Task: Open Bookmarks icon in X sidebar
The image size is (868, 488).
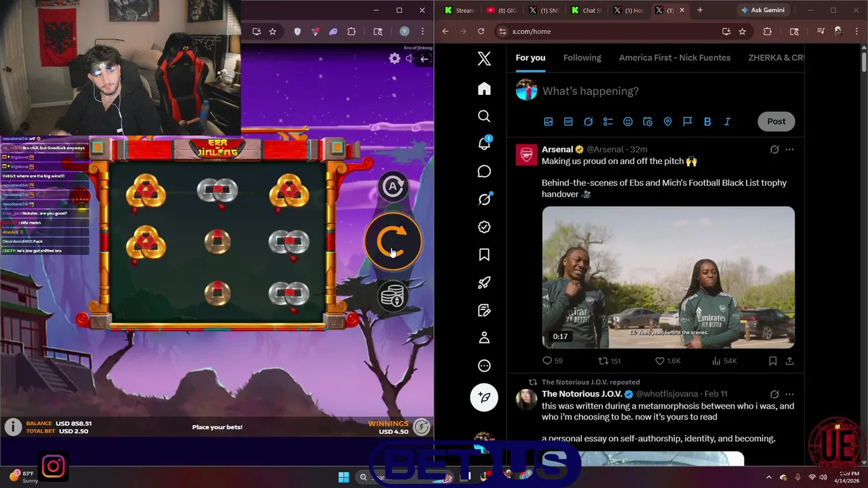Action: pyautogui.click(x=484, y=255)
